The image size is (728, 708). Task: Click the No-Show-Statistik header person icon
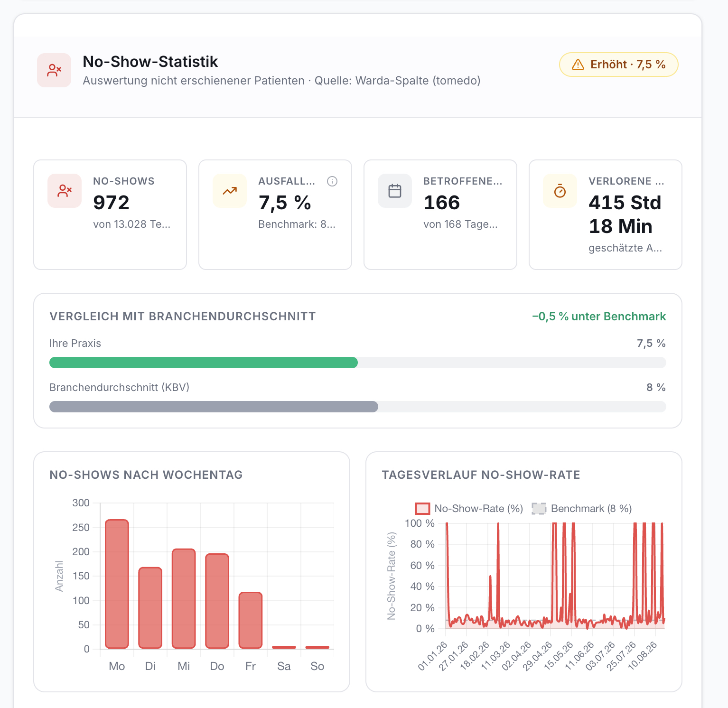[54, 70]
